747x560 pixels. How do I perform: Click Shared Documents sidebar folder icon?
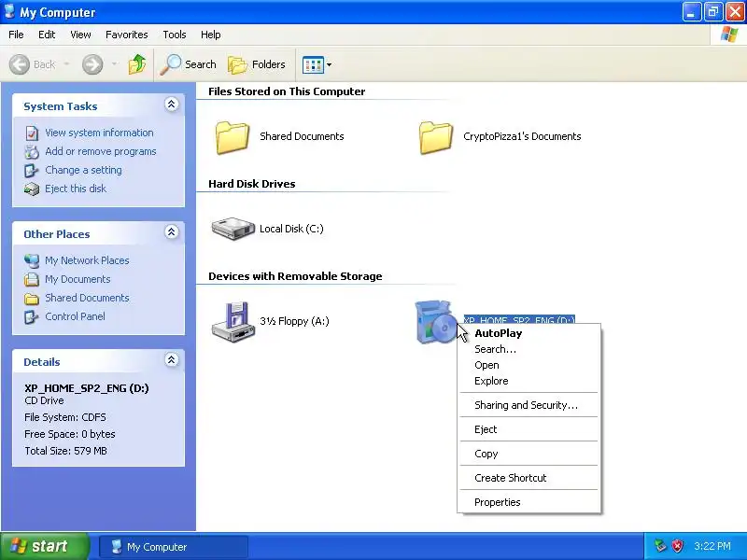coord(32,299)
